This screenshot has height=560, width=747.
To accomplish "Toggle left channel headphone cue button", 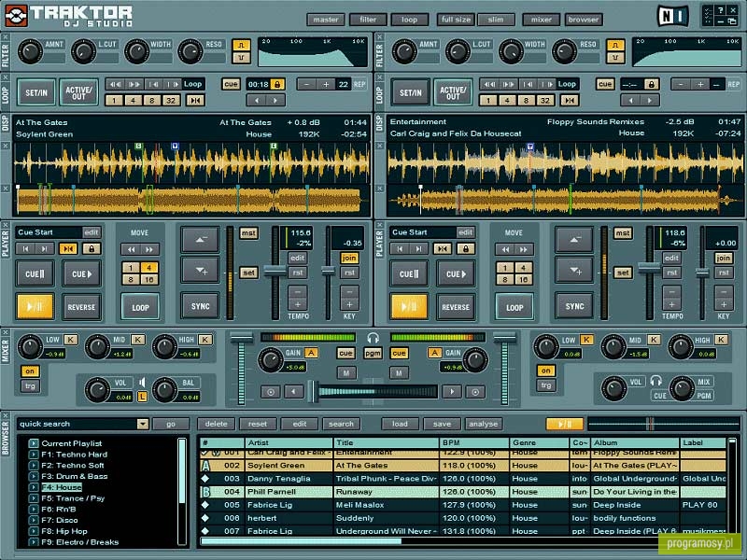I will pyautogui.click(x=345, y=353).
